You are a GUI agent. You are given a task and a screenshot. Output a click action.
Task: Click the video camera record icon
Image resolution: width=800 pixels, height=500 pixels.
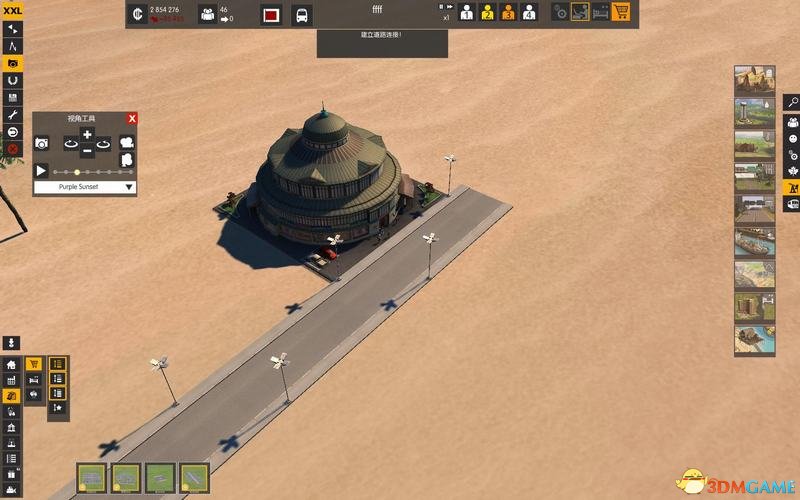click(x=127, y=142)
